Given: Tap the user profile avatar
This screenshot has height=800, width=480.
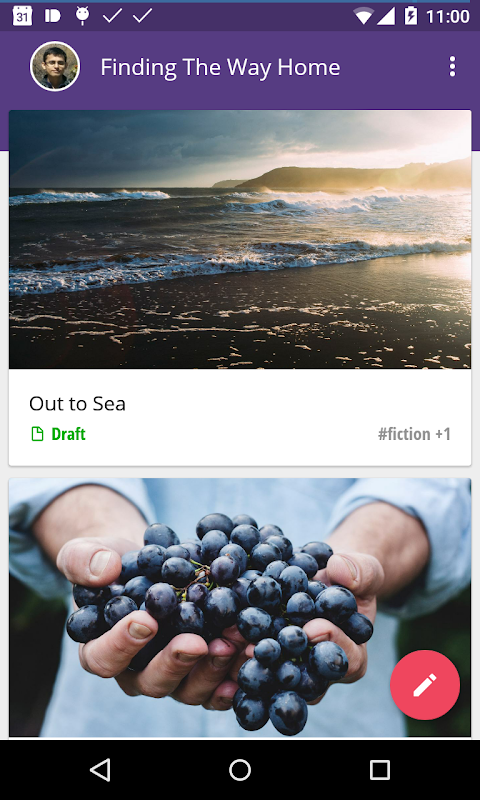Looking at the screenshot, I should pyautogui.click(x=55, y=67).
